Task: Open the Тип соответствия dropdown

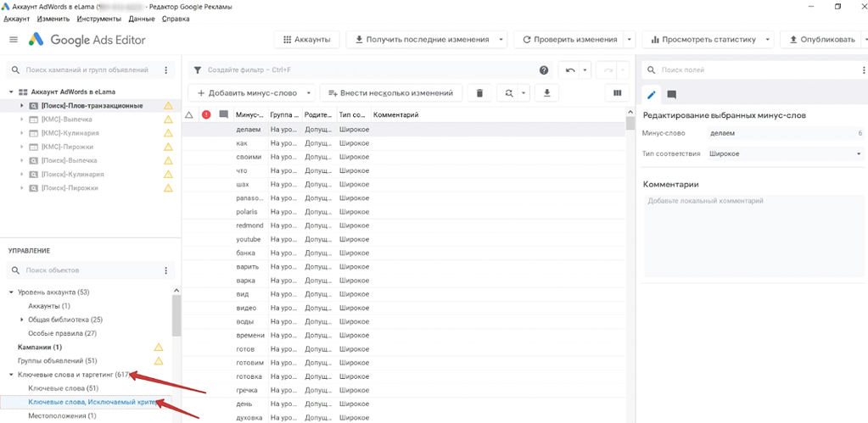Action: 785,153
